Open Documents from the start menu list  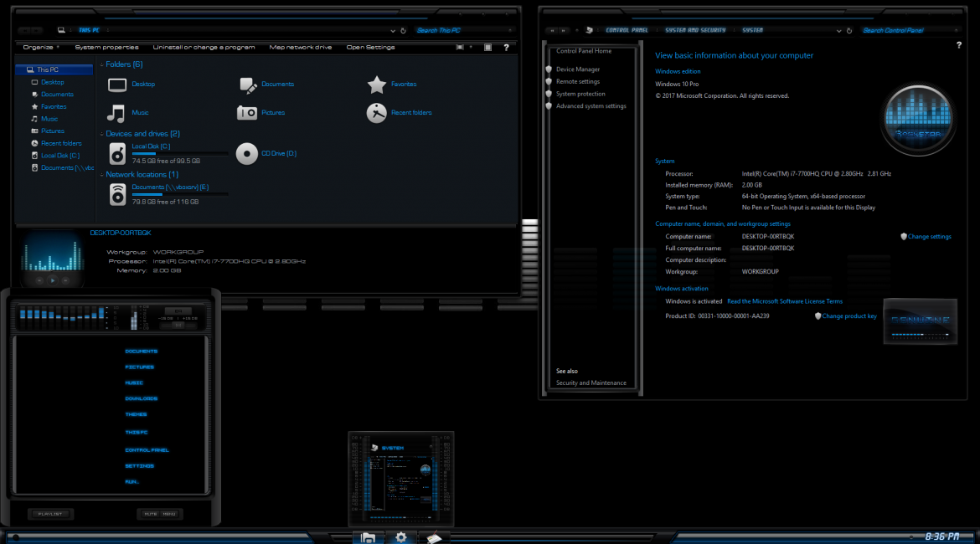[142, 352]
